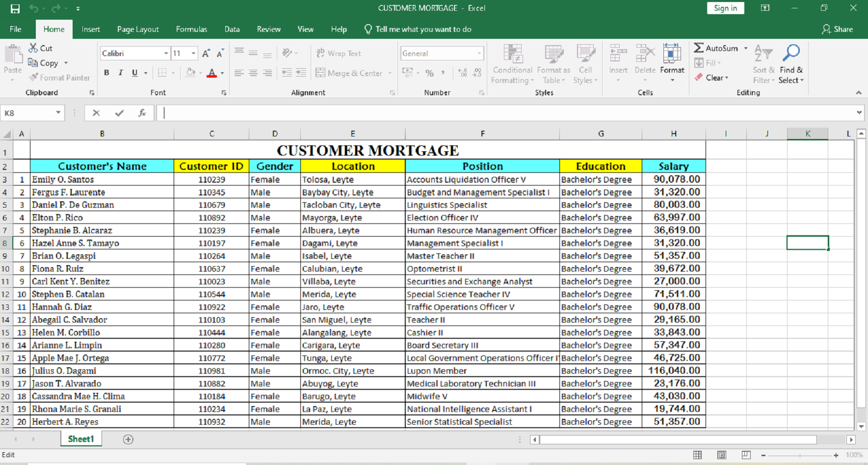Click the Select All corner triangle
Viewport: 868px width, 465px height.
(x=7, y=134)
